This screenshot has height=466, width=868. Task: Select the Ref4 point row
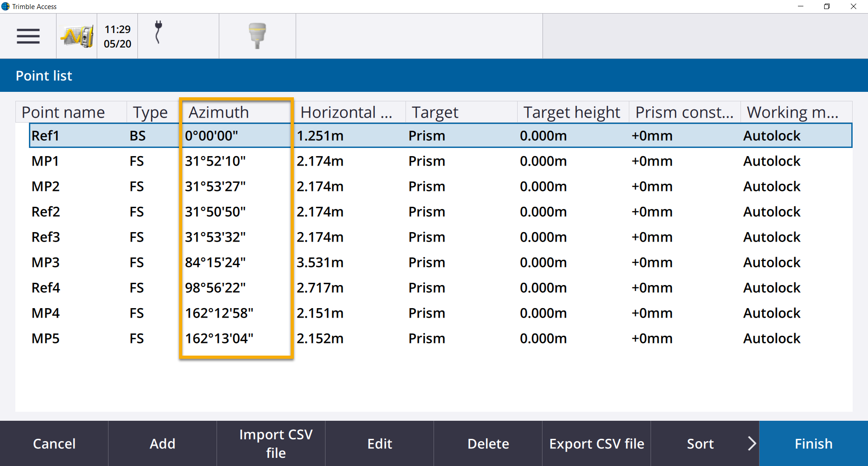[271, 287]
